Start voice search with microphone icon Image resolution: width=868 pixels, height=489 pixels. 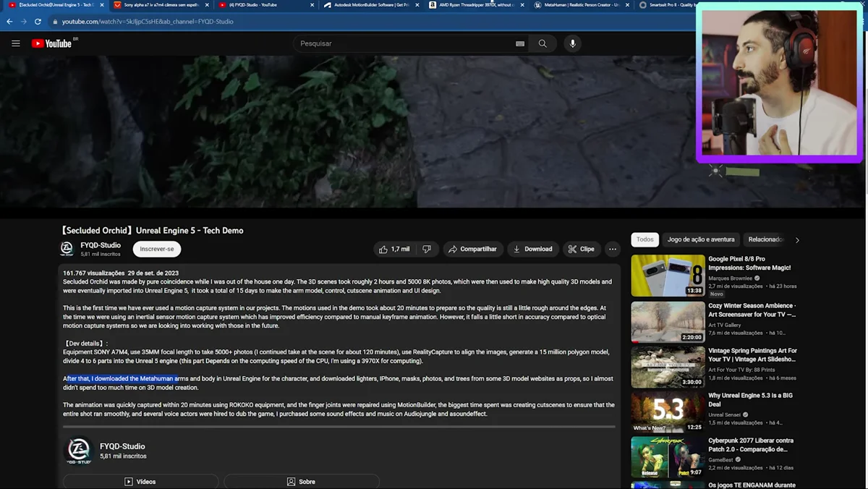[572, 43]
